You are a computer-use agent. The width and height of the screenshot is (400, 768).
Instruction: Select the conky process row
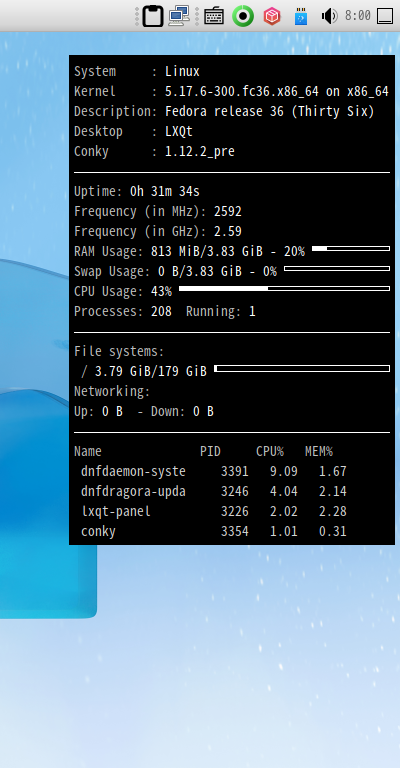pyautogui.click(x=214, y=531)
